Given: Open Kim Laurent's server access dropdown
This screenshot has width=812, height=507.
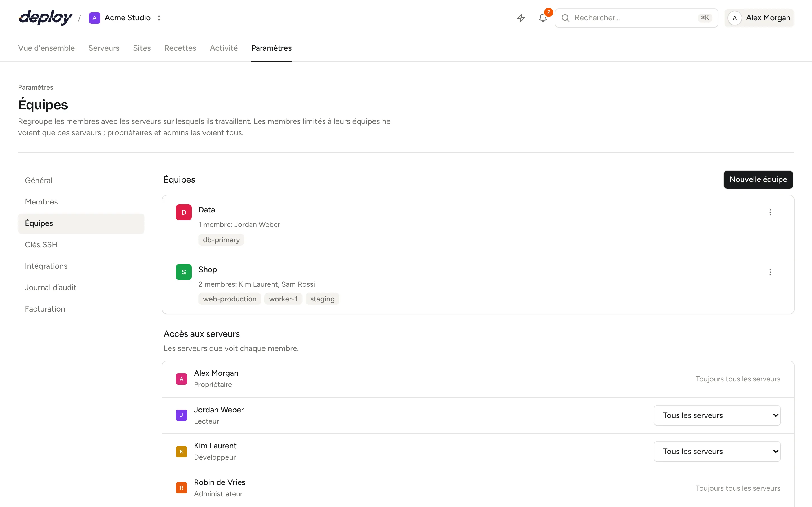Looking at the screenshot, I should (717, 451).
